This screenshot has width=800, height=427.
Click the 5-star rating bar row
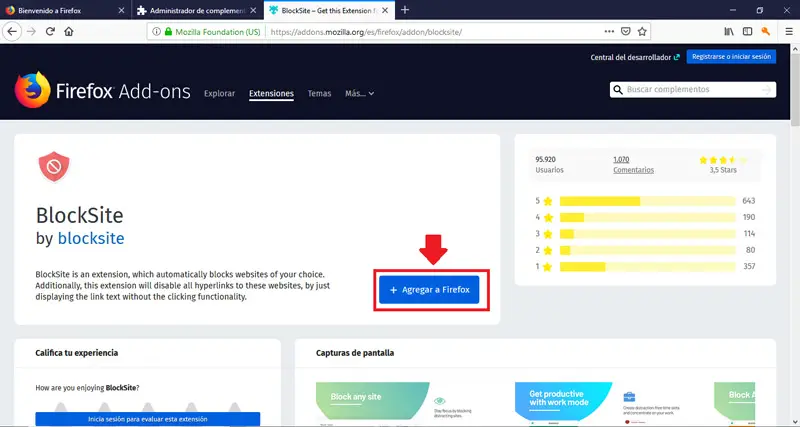pos(645,201)
